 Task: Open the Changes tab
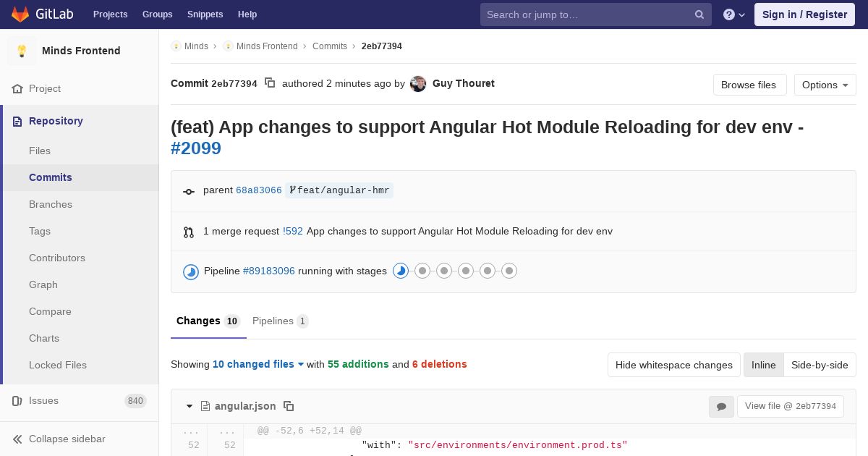tap(208, 321)
